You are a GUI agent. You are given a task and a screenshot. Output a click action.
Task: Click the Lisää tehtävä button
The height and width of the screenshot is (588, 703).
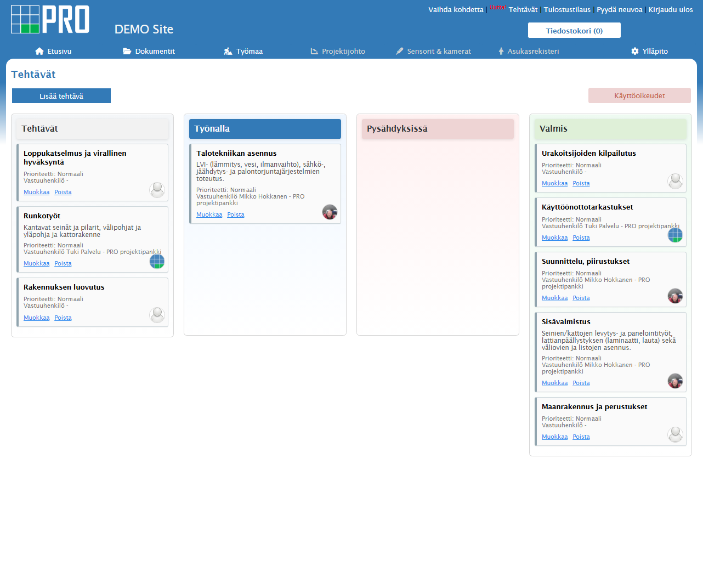61,96
